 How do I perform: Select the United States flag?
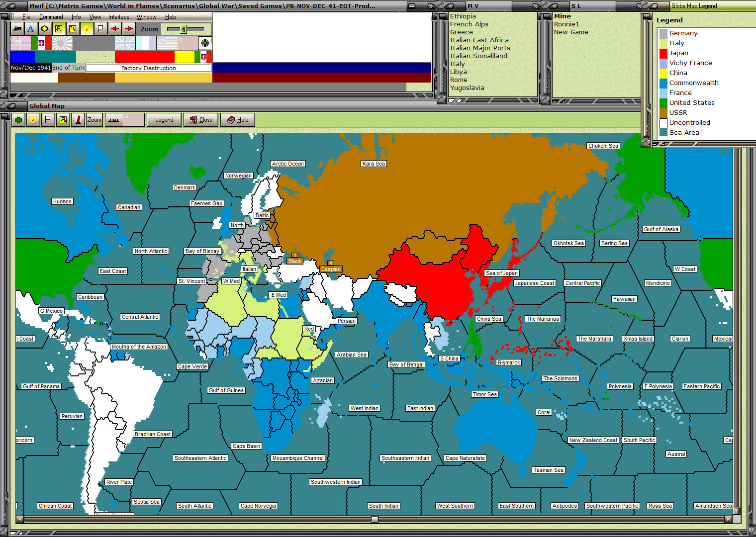pos(167,43)
